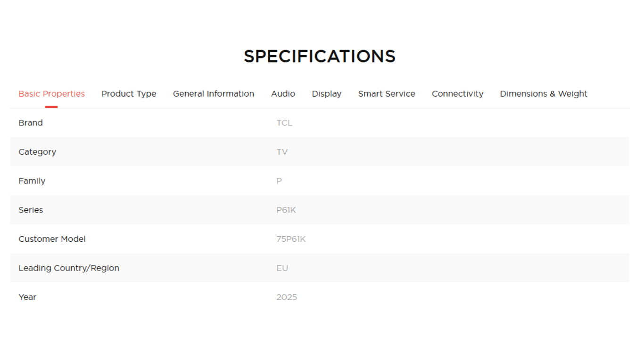Click the SPECIFICATIONS heading
Viewport: 644px width, 362px height.
pos(320,57)
